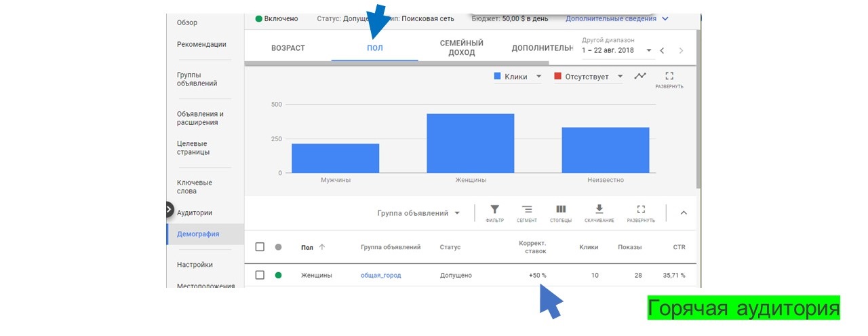Check the Женщины row checkbox

260,275
